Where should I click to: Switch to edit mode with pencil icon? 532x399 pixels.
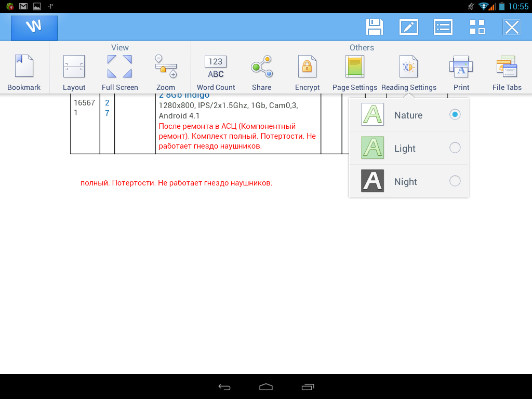[408, 27]
